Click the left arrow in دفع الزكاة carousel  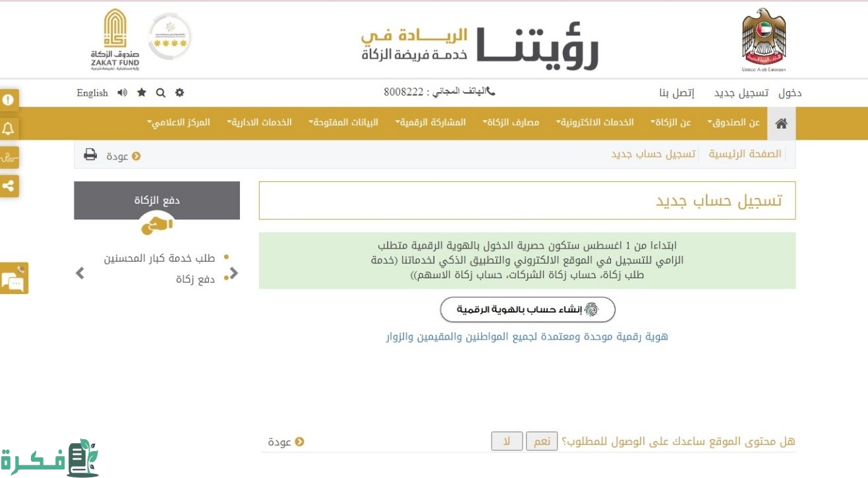(x=80, y=273)
